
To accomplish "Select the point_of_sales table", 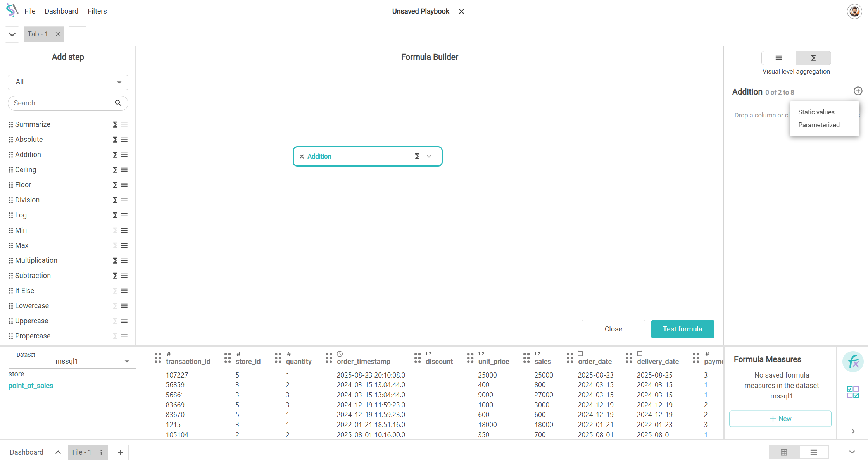I will tap(31, 386).
